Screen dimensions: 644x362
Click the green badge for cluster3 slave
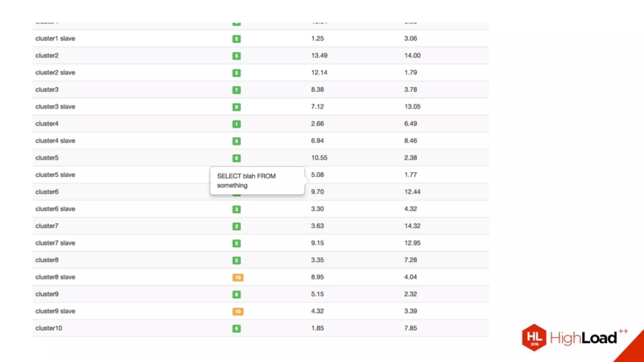point(236,107)
